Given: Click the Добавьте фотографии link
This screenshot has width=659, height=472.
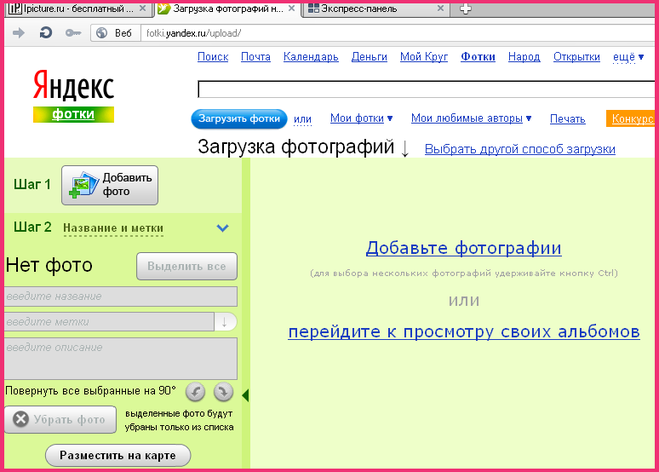Looking at the screenshot, I should pos(463,248).
